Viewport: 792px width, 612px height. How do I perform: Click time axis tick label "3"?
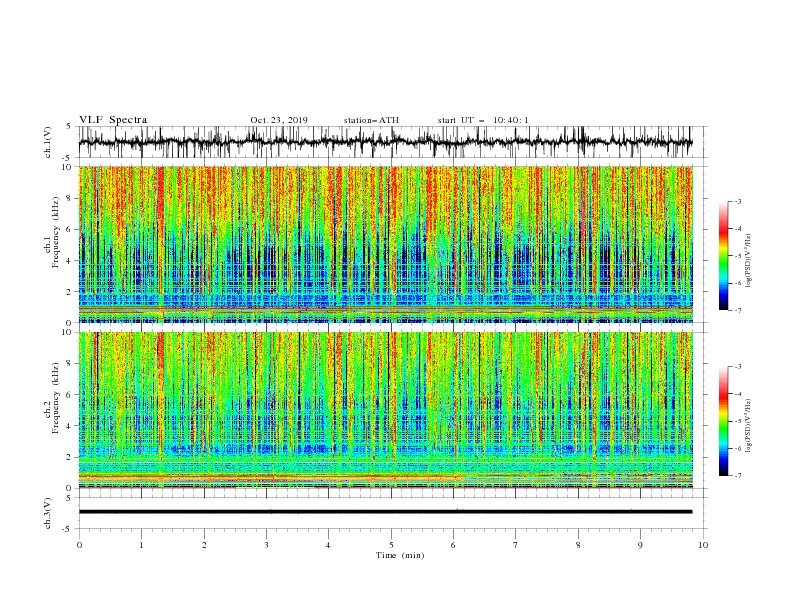click(x=266, y=545)
